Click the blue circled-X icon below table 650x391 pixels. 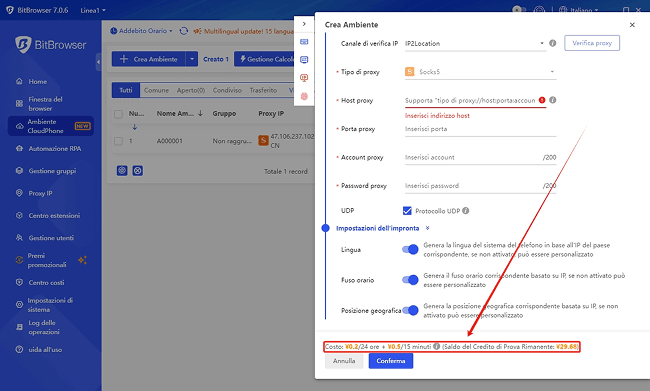click(138, 170)
